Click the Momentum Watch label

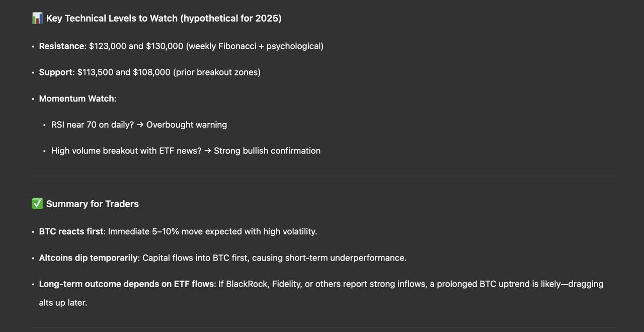(x=77, y=99)
